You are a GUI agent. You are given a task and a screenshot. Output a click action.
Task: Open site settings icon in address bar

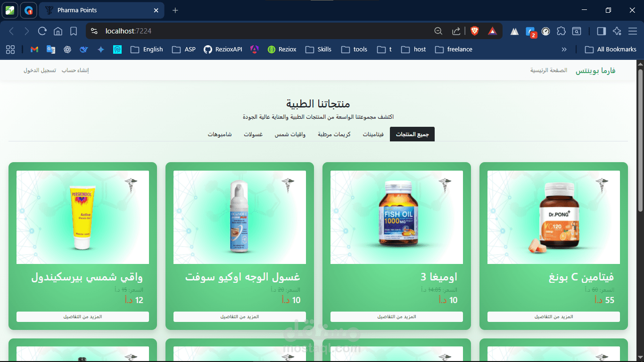pyautogui.click(x=94, y=31)
